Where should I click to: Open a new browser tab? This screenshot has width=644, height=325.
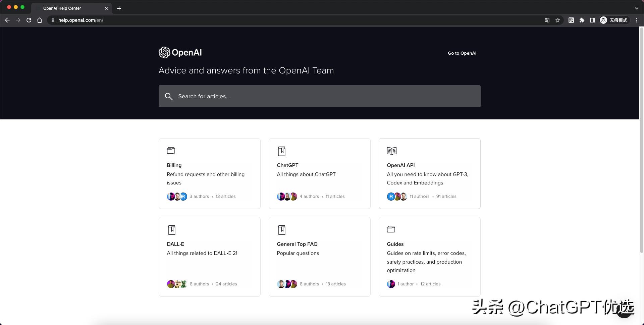point(119,8)
